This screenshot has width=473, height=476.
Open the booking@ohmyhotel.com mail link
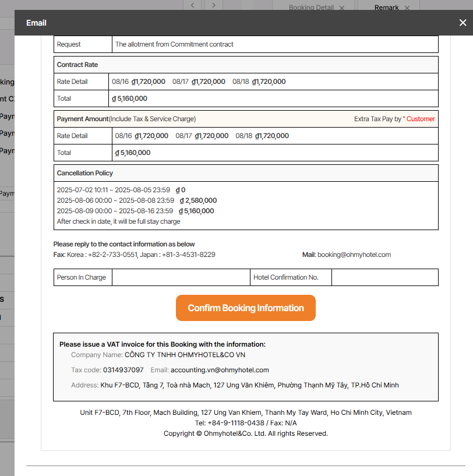tap(354, 255)
